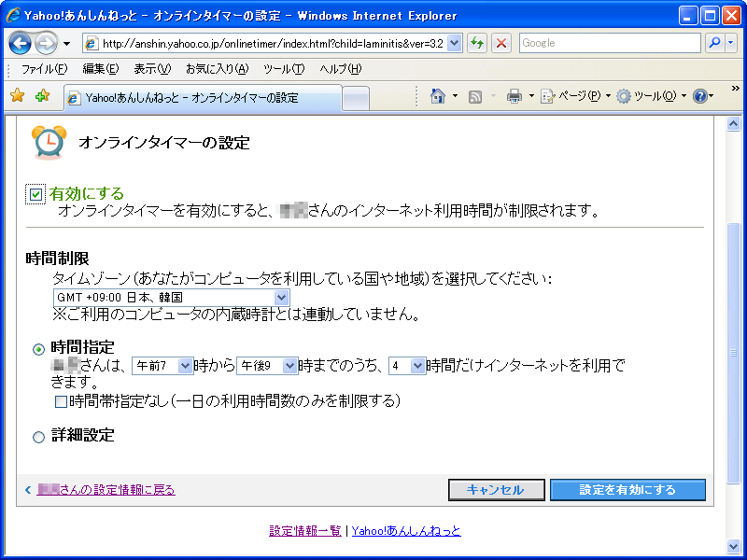Open the 設定情報一覧 link
Image resolution: width=747 pixels, height=560 pixels.
pyautogui.click(x=305, y=530)
